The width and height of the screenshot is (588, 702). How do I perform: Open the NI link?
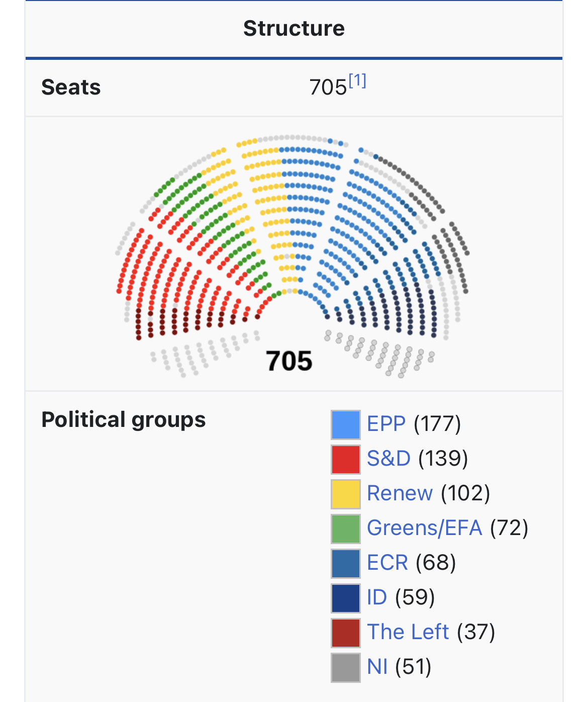(x=377, y=667)
